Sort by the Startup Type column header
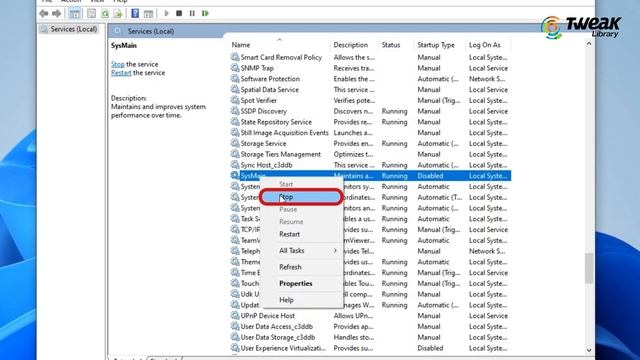 click(439, 45)
